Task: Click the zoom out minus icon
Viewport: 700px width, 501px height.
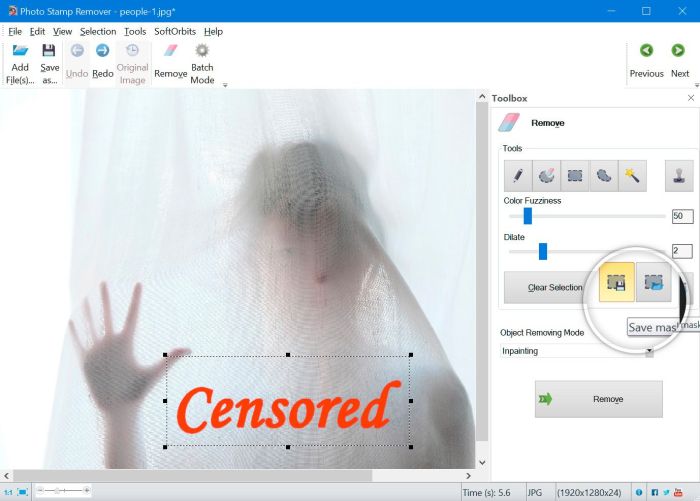Action: click(x=40, y=491)
